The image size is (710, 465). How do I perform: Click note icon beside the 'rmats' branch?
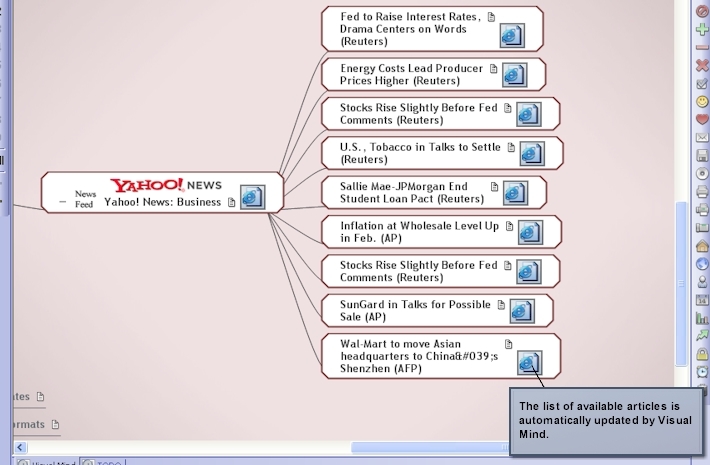[55, 425]
